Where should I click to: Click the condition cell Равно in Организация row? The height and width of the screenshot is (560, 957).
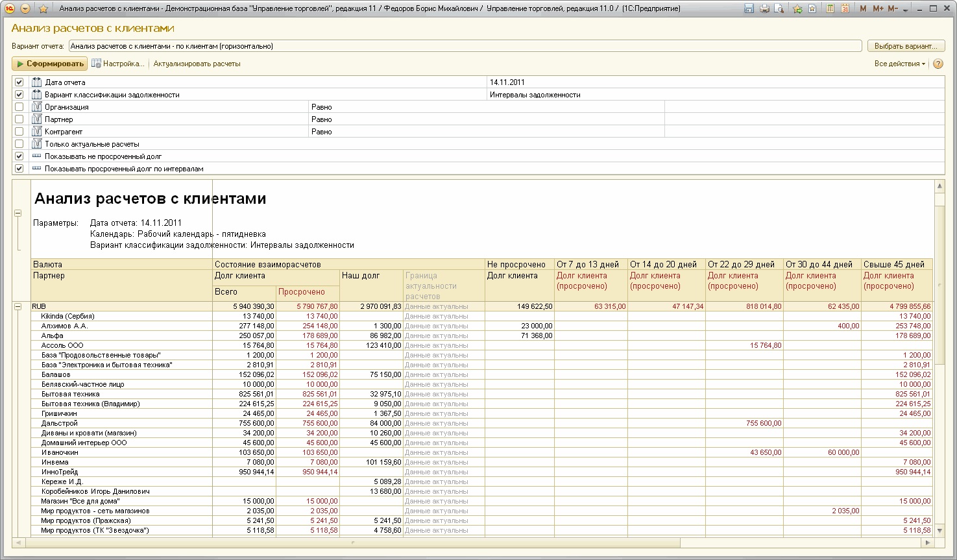487,107
